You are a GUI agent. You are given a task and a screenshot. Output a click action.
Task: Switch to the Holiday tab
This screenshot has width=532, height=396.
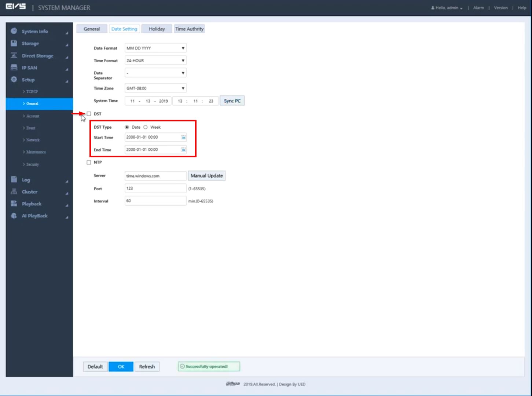coord(157,29)
